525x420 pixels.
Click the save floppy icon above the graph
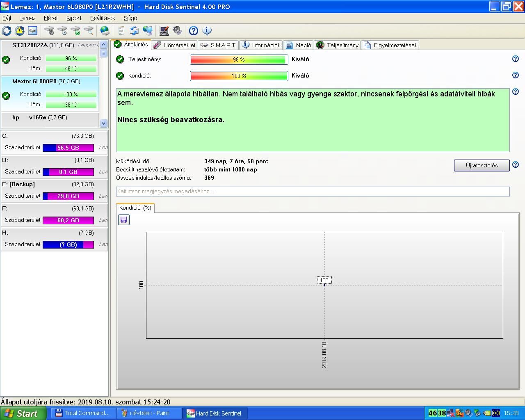tap(124, 220)
